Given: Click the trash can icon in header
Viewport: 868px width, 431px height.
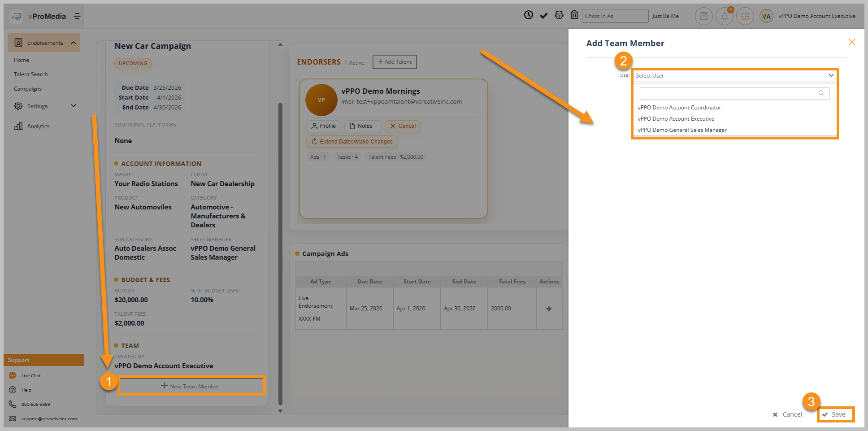Looking at the screenshot, I should pyautogui.click(x=574, y=15).
